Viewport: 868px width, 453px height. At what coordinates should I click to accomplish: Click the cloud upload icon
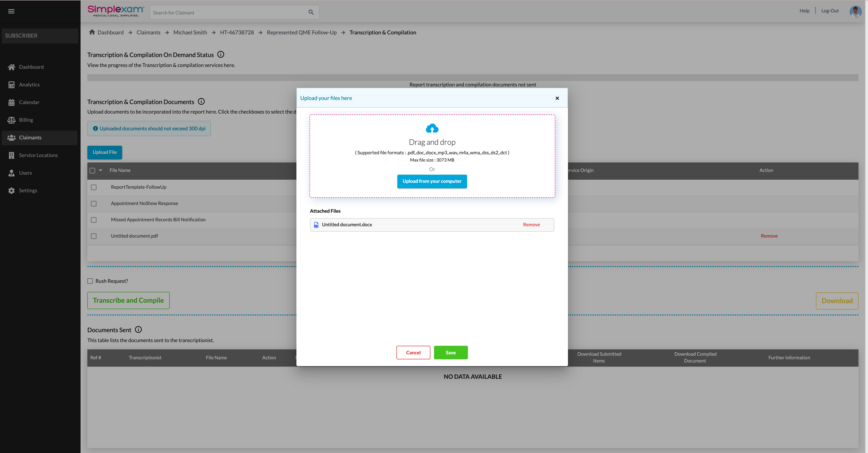(x=432, y=129)
